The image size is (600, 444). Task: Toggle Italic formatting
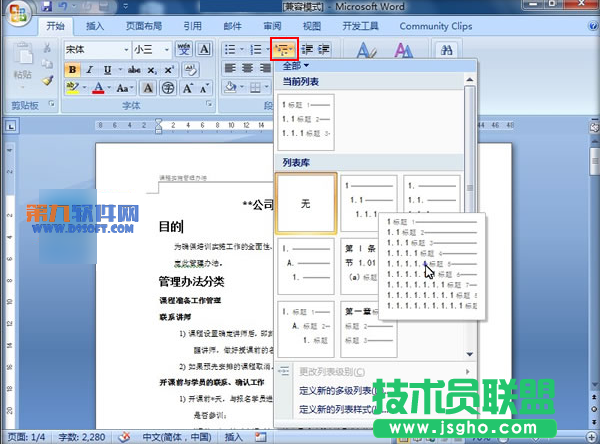click(x=90, y=70)
